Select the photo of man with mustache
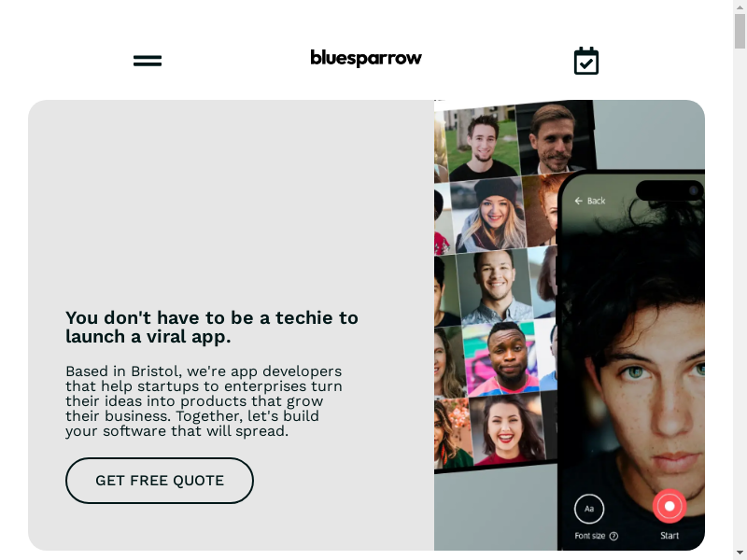The width and height of the screenshot is (747, 560). pos(555,137)
